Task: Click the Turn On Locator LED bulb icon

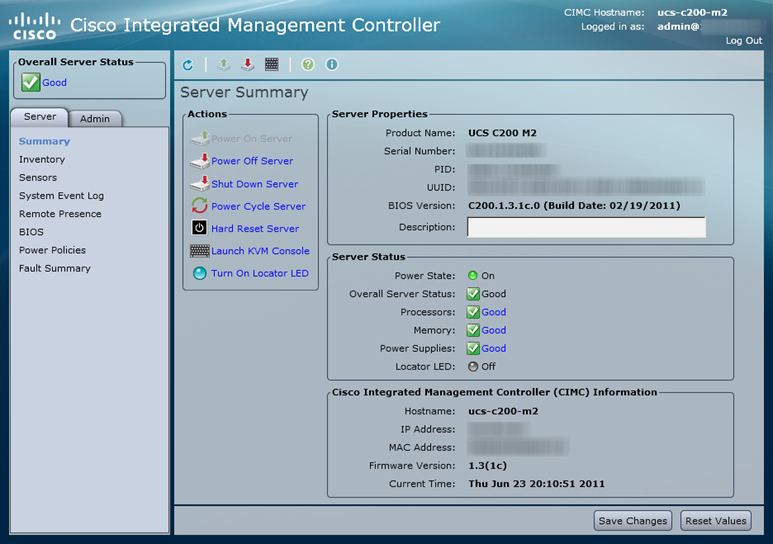Action: [200, 273]
